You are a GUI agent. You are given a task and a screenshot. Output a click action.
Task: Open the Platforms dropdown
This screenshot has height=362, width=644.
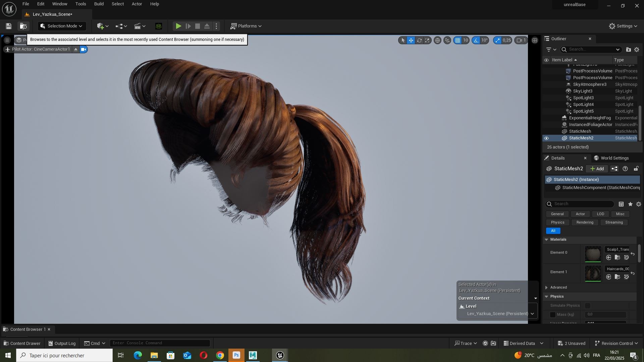click(246, 26)
